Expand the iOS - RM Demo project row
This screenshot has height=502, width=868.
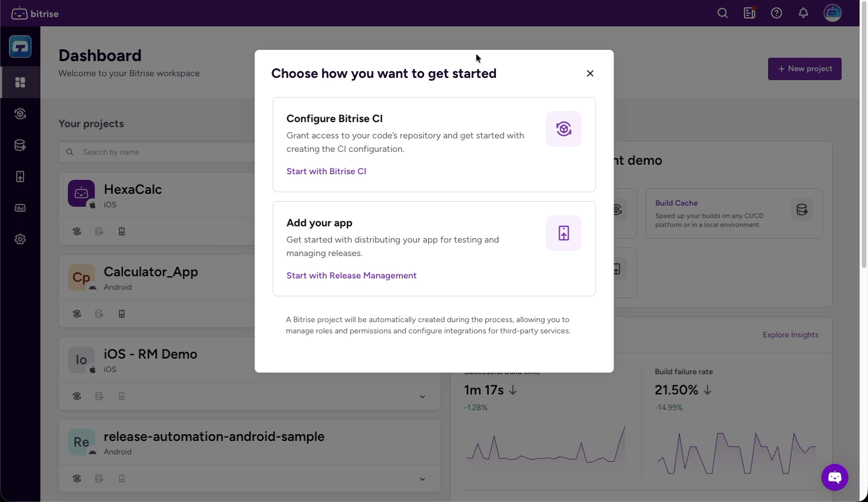[423, 397]
